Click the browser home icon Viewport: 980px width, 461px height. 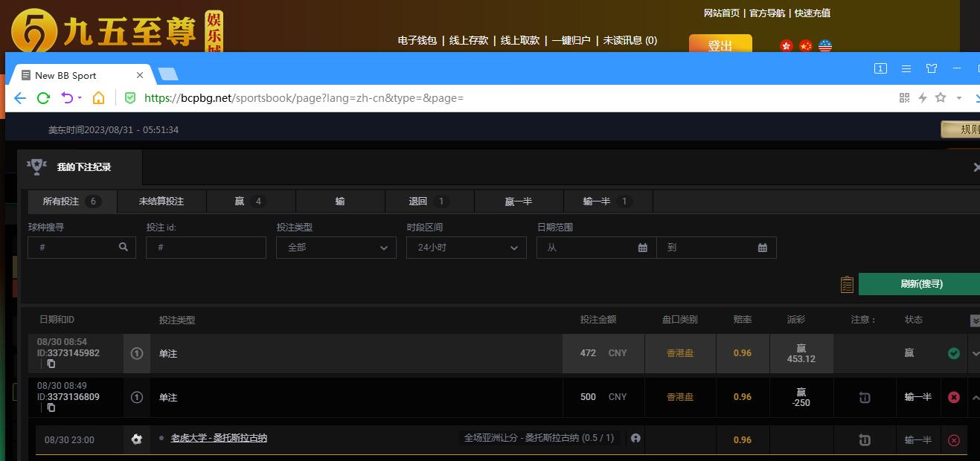(98, 98)
